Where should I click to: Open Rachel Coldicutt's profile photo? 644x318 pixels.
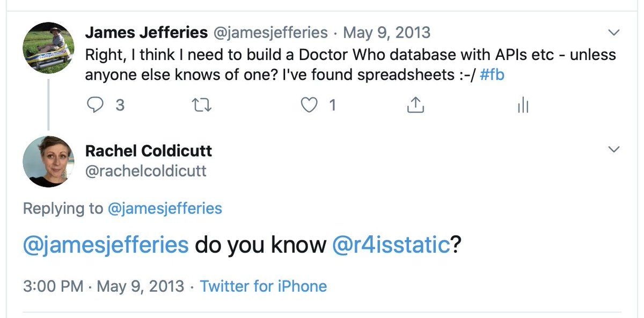coord(48,161)
